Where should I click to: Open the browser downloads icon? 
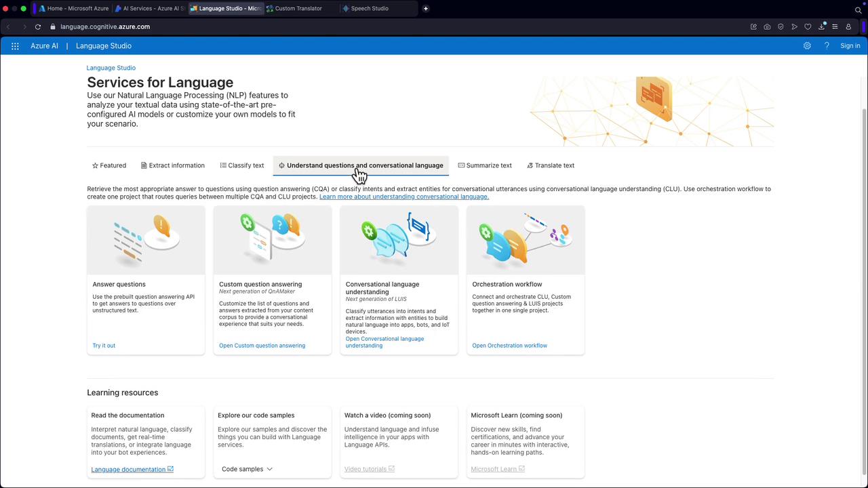(x=821, y=27)
